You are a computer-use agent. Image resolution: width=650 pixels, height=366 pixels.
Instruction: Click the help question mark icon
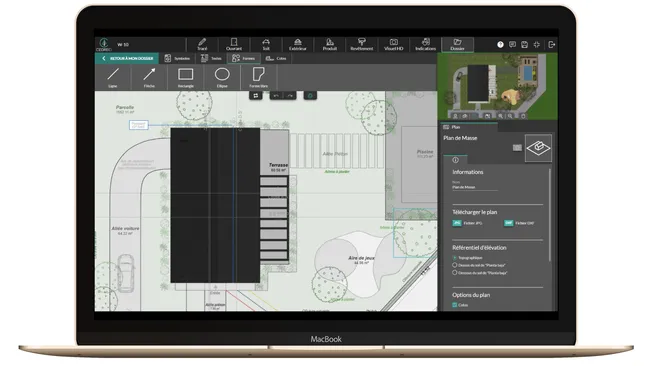pos(500,44)
